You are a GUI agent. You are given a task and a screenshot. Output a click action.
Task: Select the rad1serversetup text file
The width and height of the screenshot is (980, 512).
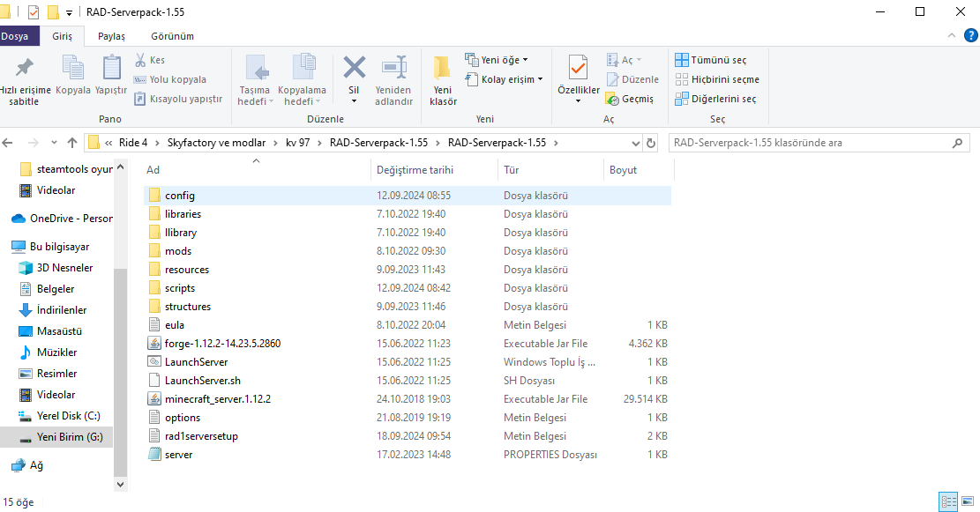tap(408, 436)
